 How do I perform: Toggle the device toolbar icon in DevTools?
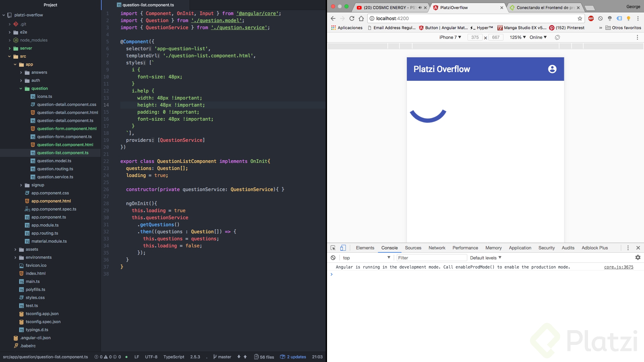[343, 248]
